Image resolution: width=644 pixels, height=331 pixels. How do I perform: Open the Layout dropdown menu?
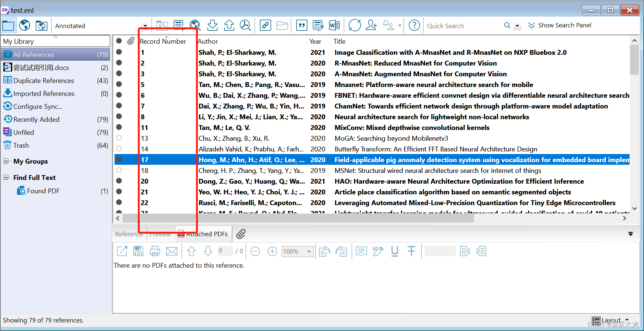point(610,320)
